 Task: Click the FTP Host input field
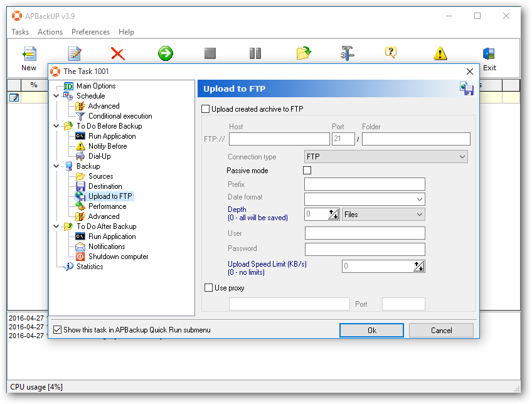pos(279,139)
